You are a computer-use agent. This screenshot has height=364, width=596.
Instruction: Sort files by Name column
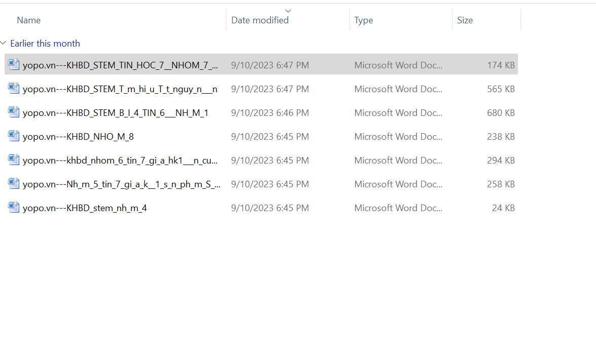tap(29, 20)
